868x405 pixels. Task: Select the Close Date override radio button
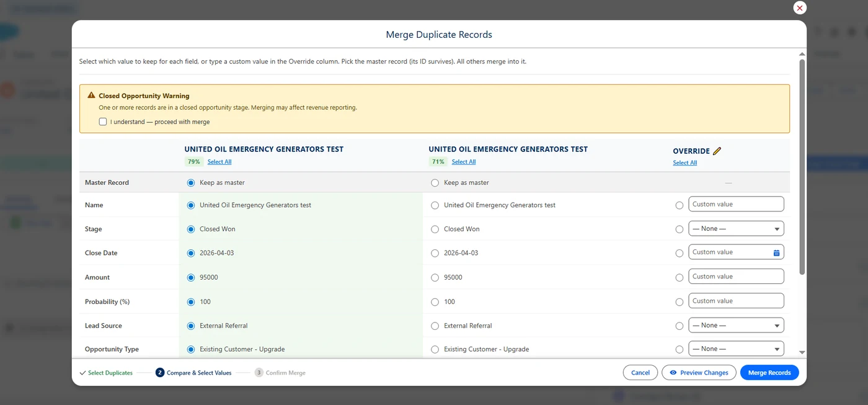pos(680,254)
